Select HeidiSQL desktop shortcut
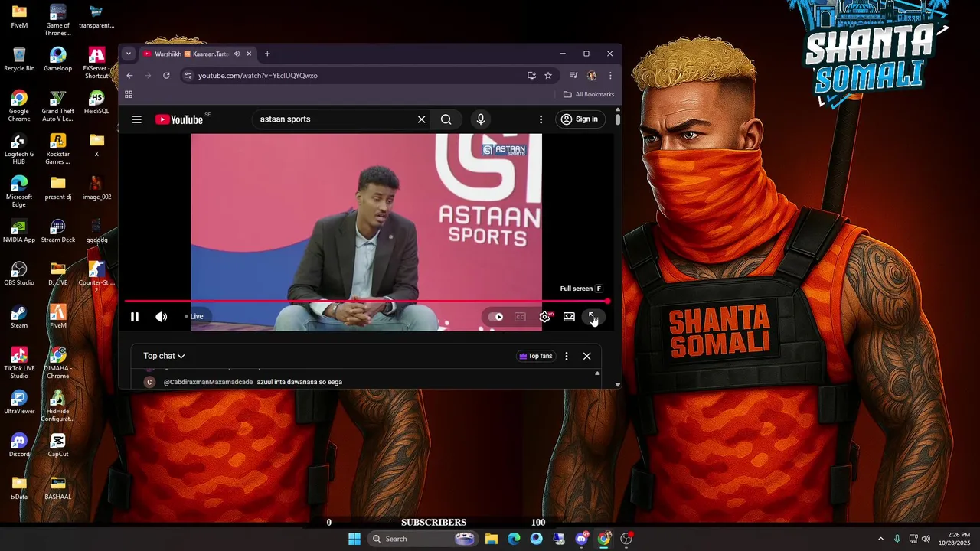The image size is (980, 551). 96,103
